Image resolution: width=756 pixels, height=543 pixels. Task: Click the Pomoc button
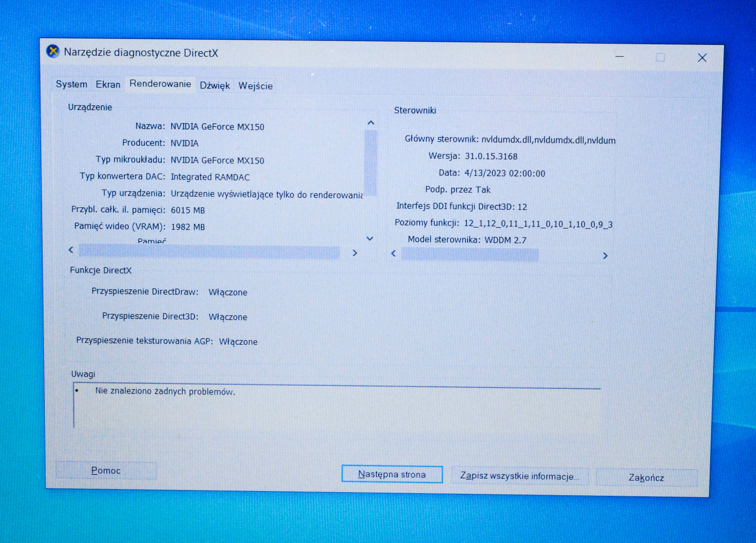click(106, 470)
